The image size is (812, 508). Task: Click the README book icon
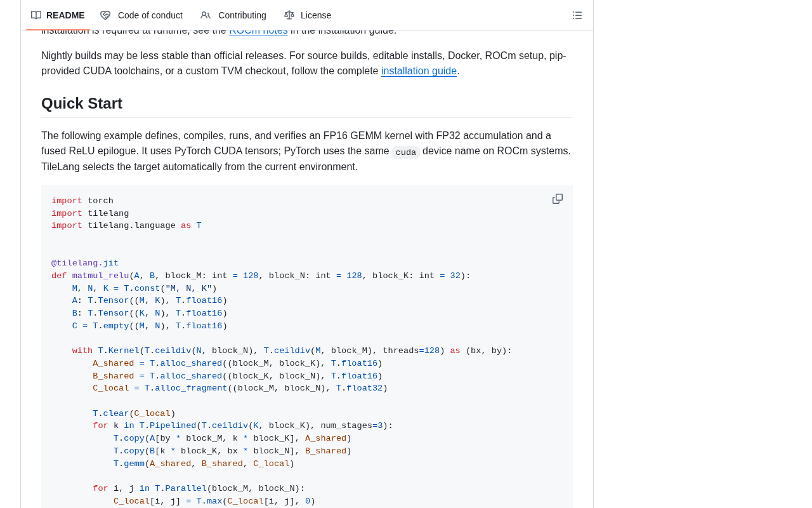[36, 15]
